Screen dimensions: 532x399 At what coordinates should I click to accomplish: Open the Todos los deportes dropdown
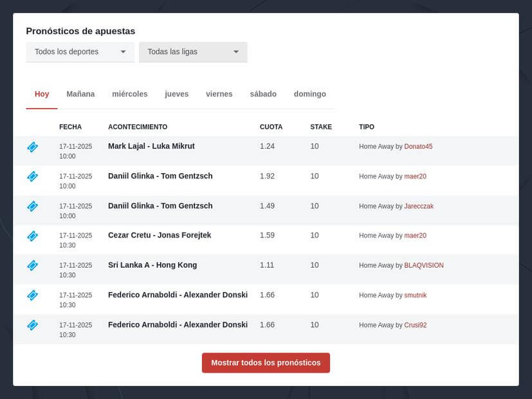pyautogui.click(x=80, y=51)
